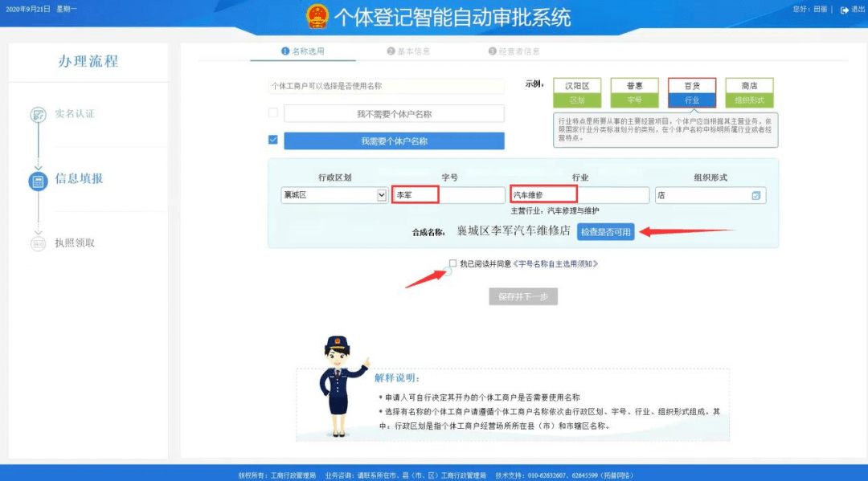Select the 行业 example tile labeled 百货
The width and height of the screenshot is (868, 481).
coord(691,92)
